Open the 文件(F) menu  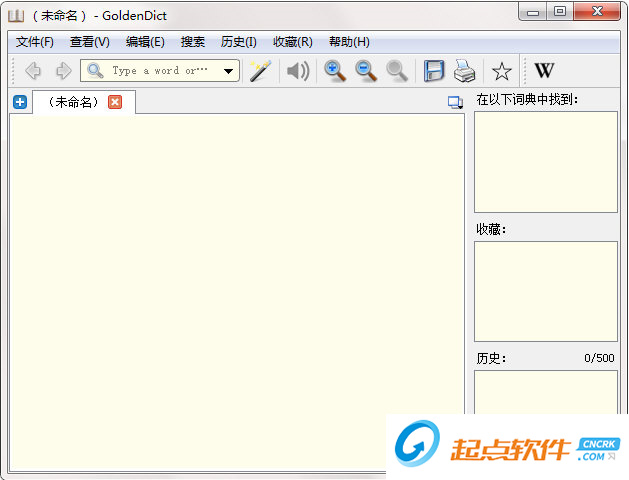click(x=35, y=42)
